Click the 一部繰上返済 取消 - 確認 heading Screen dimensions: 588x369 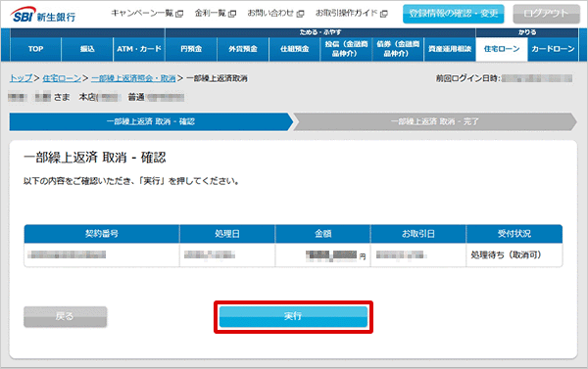coord(94,158)
